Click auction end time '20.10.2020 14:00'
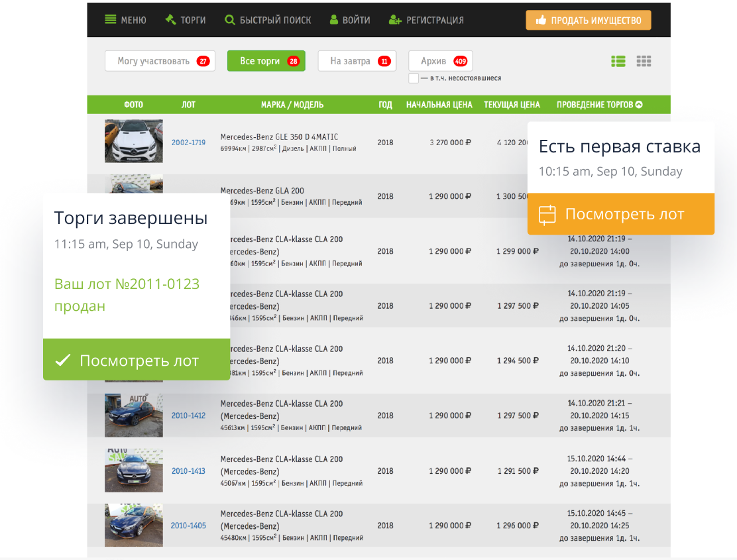This screenshot has width=737, height=560. [600, 251]
